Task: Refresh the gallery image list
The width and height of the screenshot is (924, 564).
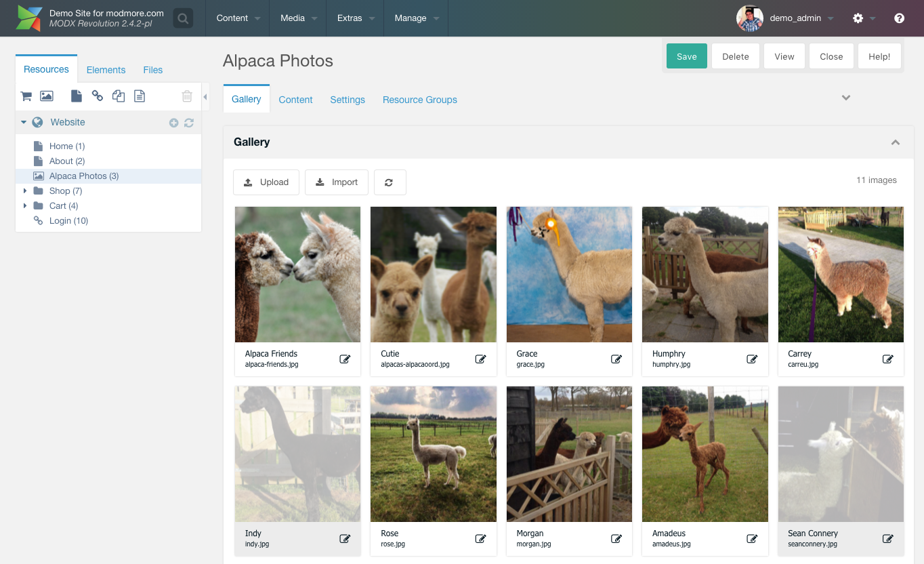Action: point(389,182)
